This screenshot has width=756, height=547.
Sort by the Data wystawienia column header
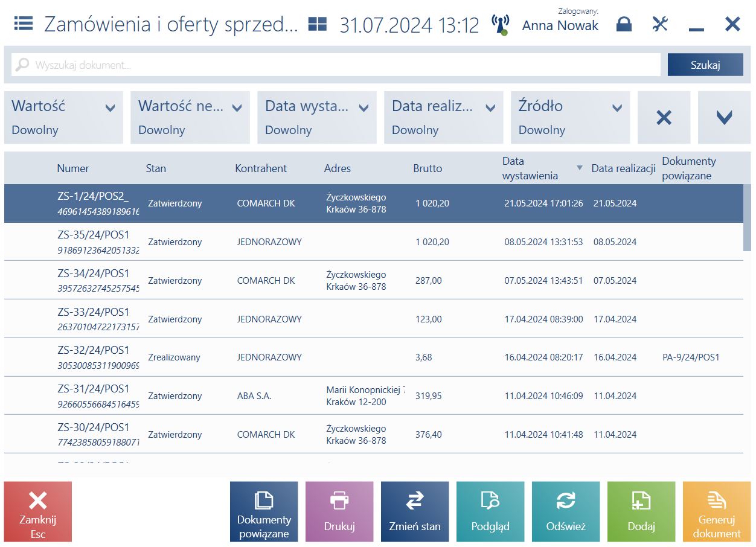(530, 168)
